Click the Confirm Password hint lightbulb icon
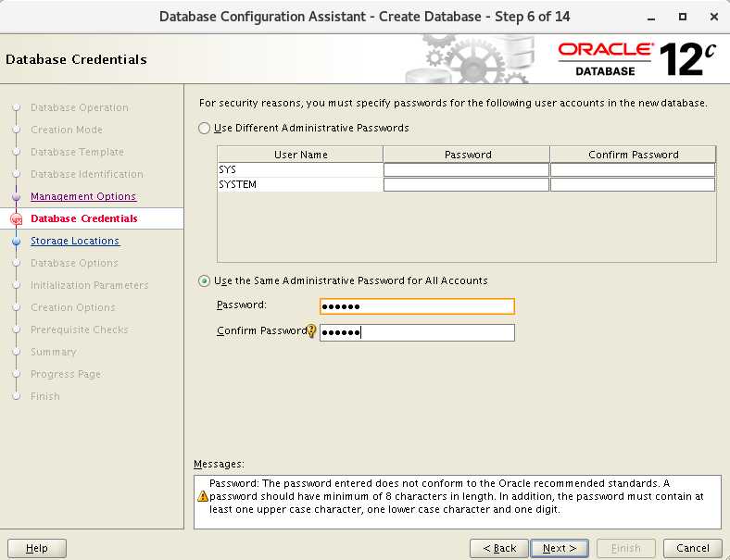This screenshot has height=560, width=730. 312,330
